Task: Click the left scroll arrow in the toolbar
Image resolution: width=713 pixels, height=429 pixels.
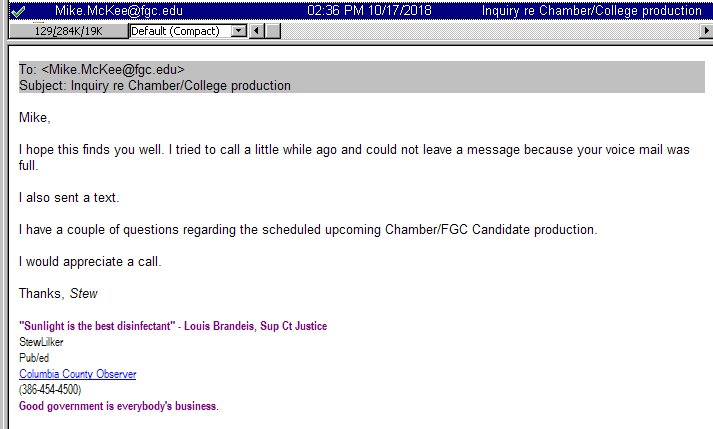Action: point(255,31)
